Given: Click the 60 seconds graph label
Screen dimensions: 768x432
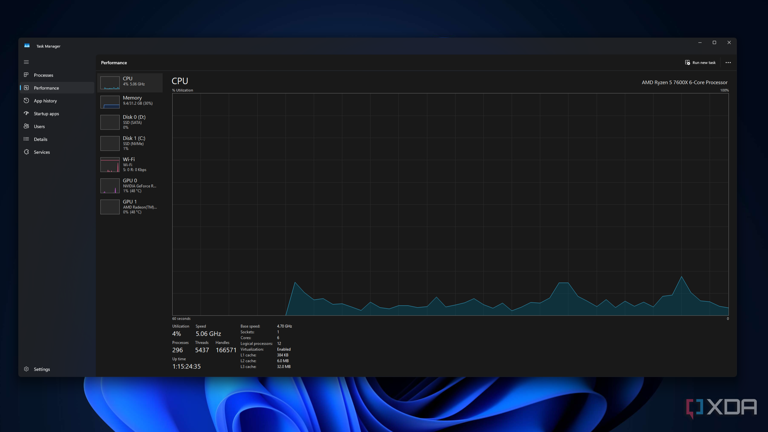Looking at the screenshot, I should tap(181, 318).
